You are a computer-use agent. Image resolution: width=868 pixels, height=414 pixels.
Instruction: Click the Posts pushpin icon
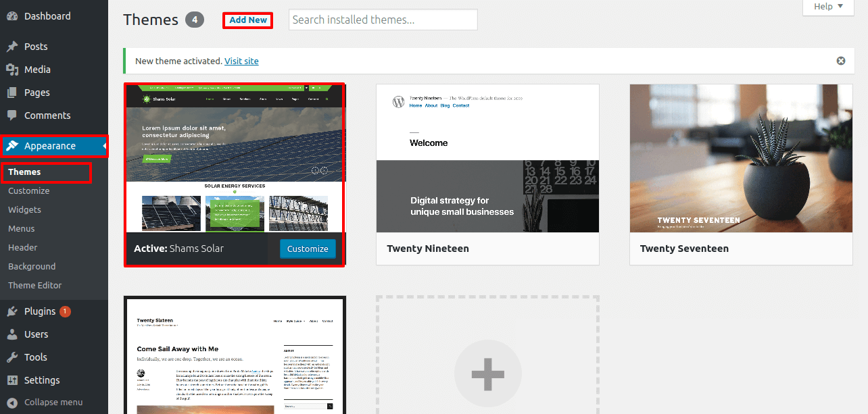[x=12, y=47]
